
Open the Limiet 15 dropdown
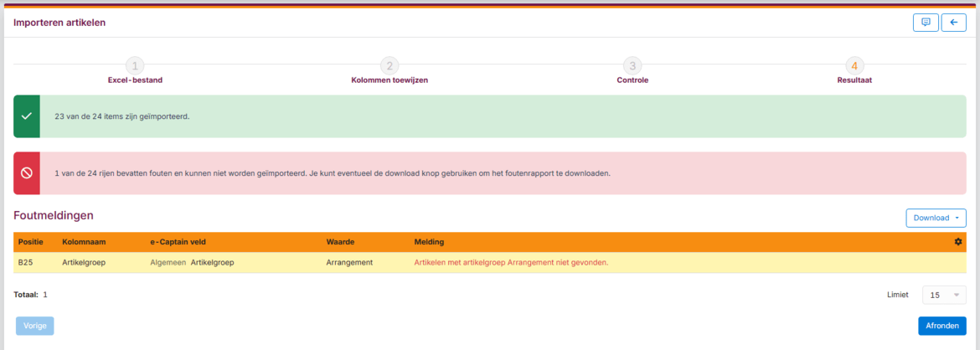(x=944, y=295)
